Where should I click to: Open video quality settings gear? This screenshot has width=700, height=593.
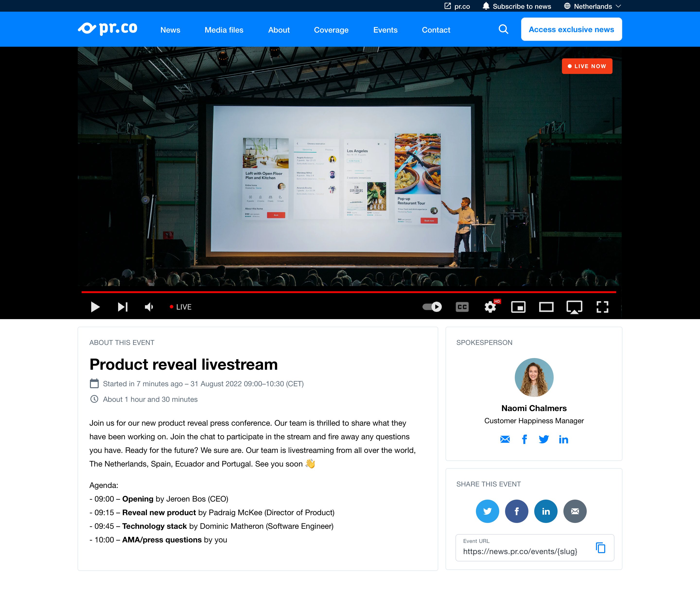[x=490, y=307]
